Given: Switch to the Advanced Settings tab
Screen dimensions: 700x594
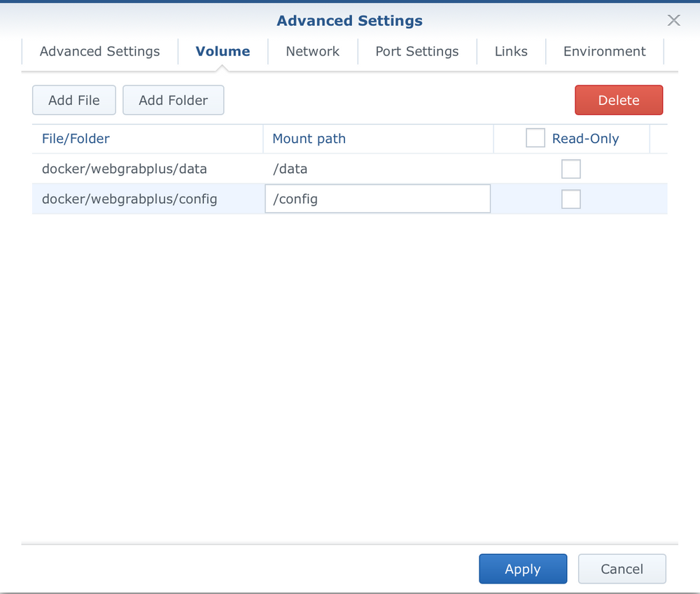Looking at the screenshot, I should [x=99, y=51].
